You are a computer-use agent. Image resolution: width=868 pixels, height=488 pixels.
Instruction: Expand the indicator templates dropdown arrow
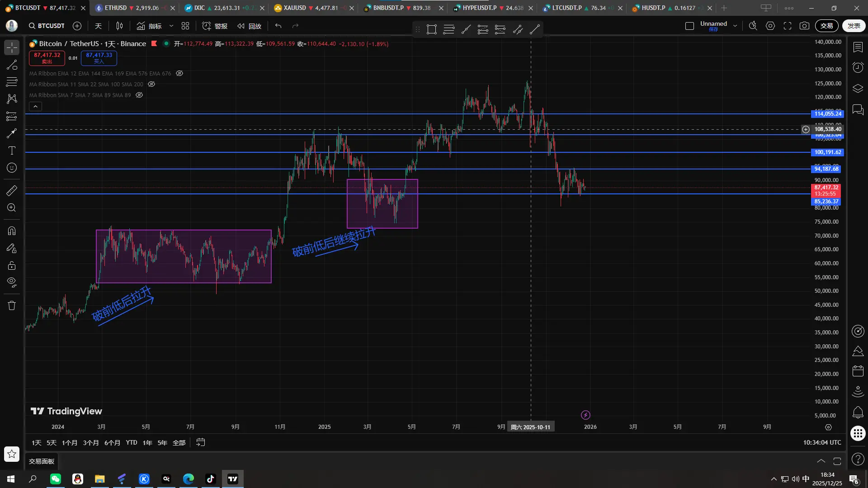tap(171, 26)
